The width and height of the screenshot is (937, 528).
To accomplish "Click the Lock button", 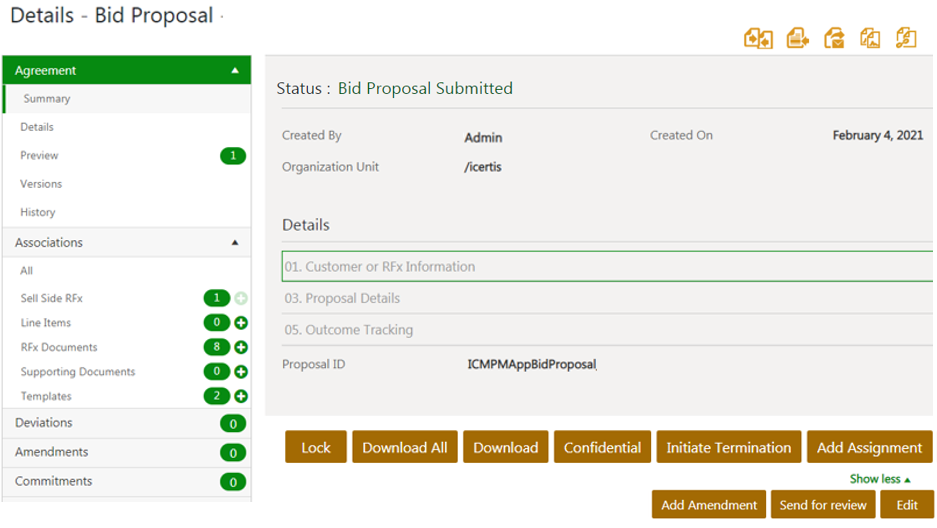I will (315, 447).
